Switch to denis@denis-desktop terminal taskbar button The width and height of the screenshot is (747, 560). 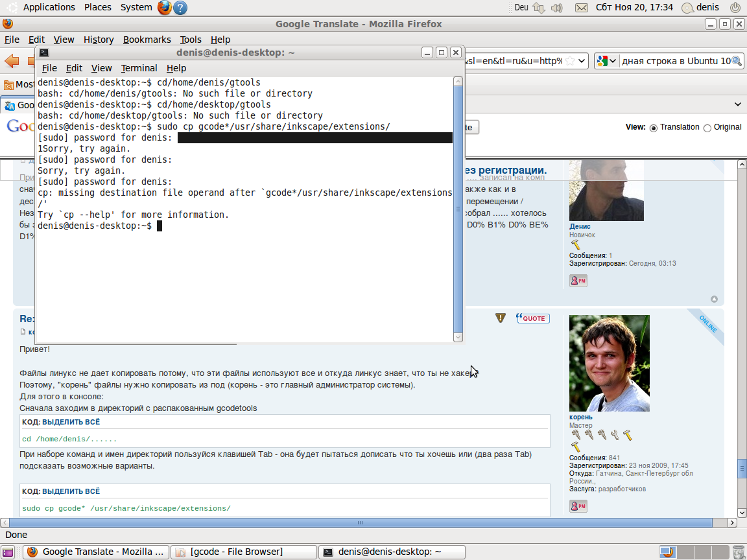click(392, 552)
